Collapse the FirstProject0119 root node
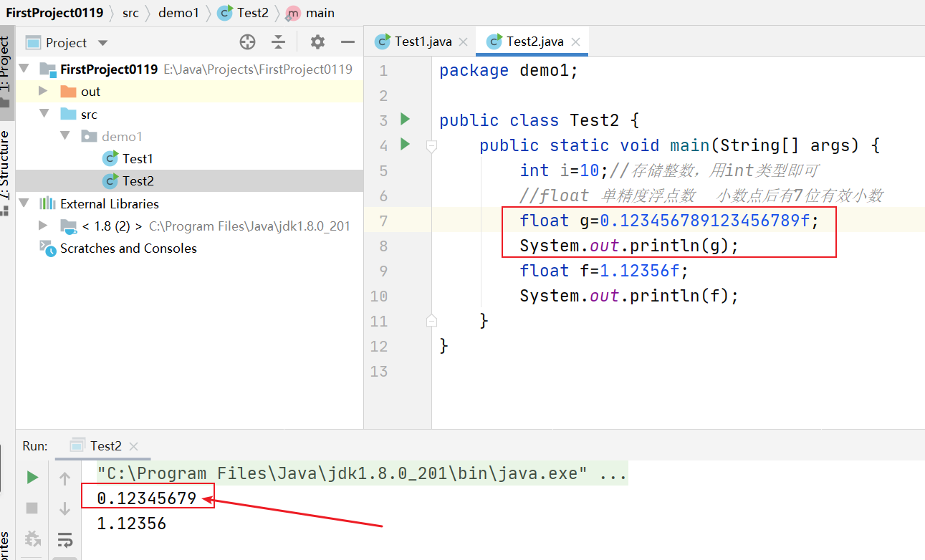 click(x=24, y=69)
